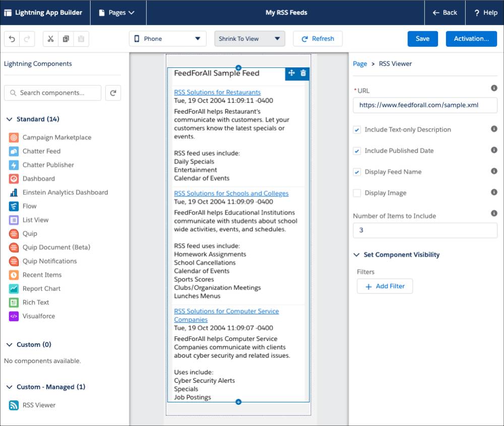Click the URL input field
This screenshot has height=426, width=504.
(x=425, y=105)
